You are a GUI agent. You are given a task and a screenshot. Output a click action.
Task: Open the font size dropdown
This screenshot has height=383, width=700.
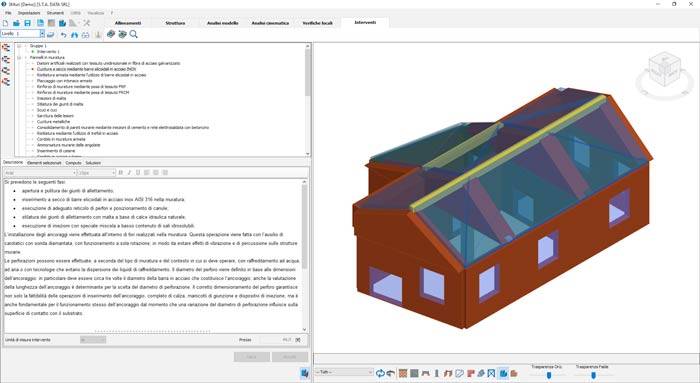click(x=113, y=172)
